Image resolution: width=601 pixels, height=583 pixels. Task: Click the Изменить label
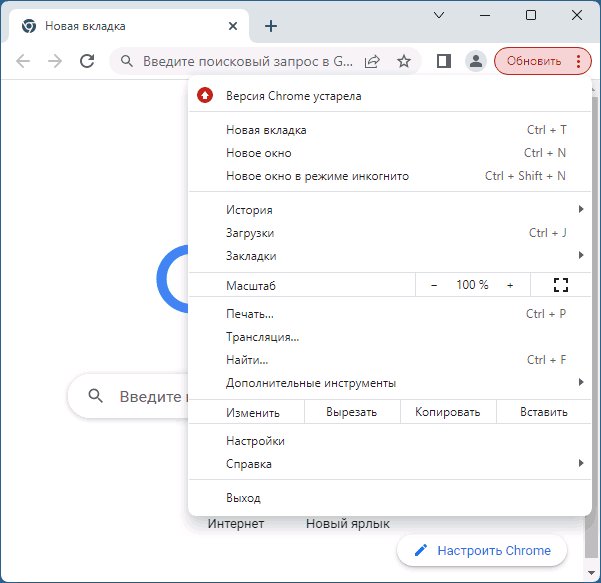pos(253,413)
